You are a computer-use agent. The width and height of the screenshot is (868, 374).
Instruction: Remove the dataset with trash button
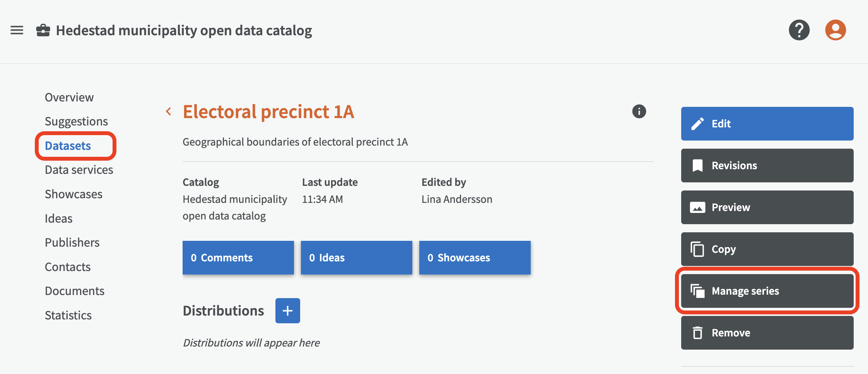click(x=767, y=333)
